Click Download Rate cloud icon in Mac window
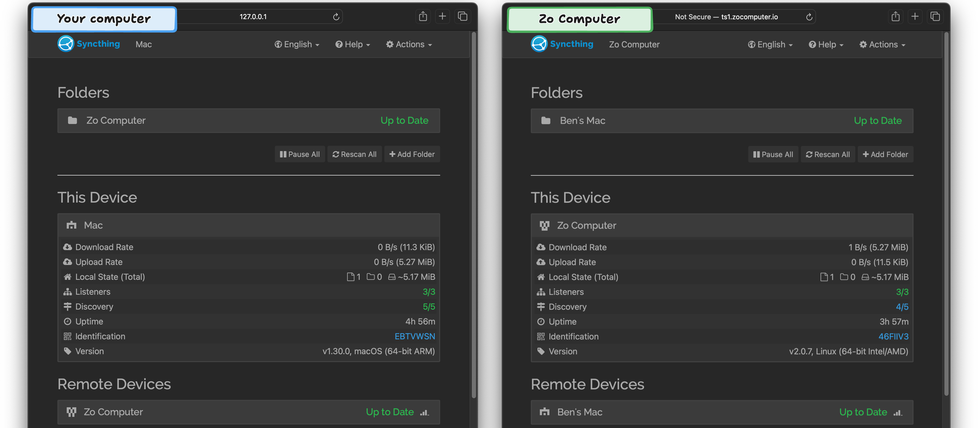This screenshot has width=980, height=428. (x=67, y=247)
